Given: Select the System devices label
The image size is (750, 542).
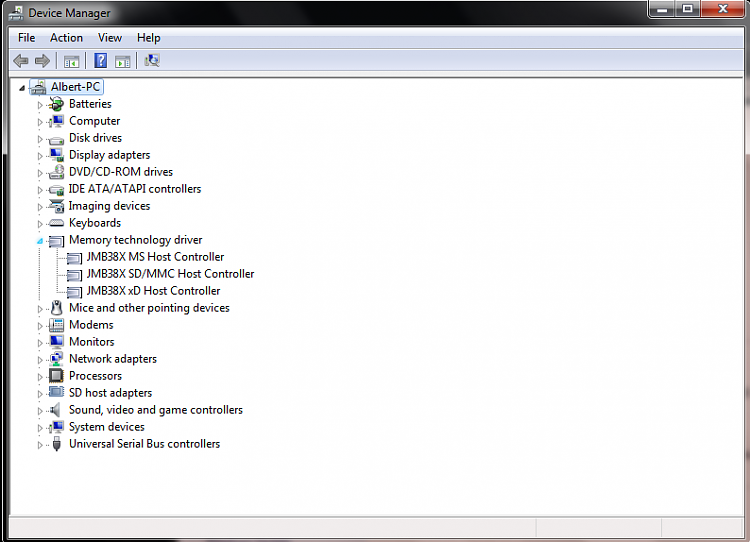Looking at the screenshot, I should [107, 427].
